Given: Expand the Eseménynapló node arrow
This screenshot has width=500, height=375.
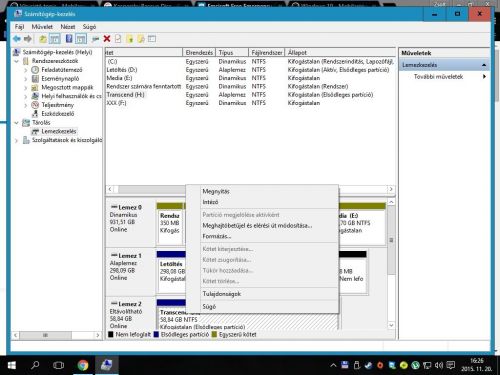Looking at the screenshot, I should click(26, 79).
